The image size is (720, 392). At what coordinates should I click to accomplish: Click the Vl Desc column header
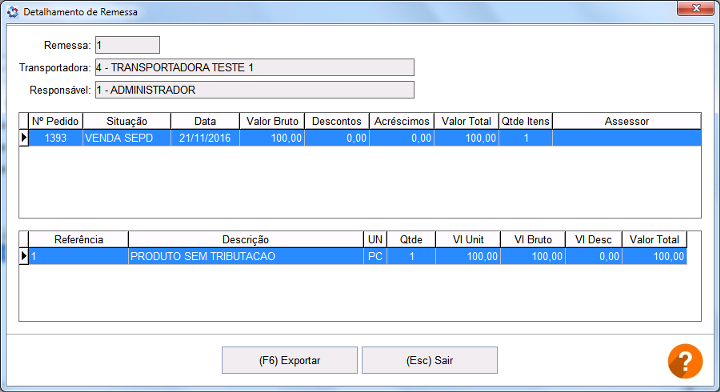[594, 240]
